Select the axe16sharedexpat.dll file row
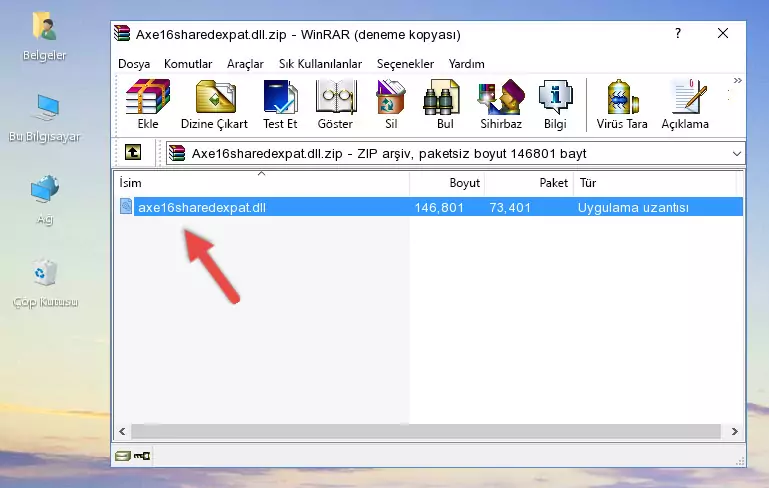Screen dimensions: 769x488 click(430, 207)
